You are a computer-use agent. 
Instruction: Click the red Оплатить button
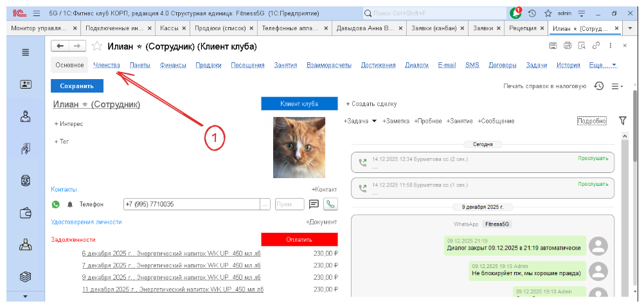coord(299,239)
